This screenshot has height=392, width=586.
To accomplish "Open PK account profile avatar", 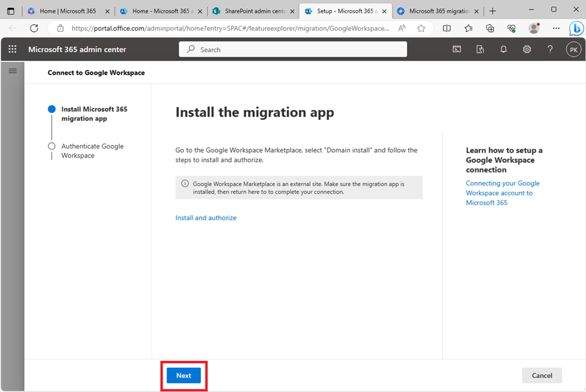I will [574, 49].
